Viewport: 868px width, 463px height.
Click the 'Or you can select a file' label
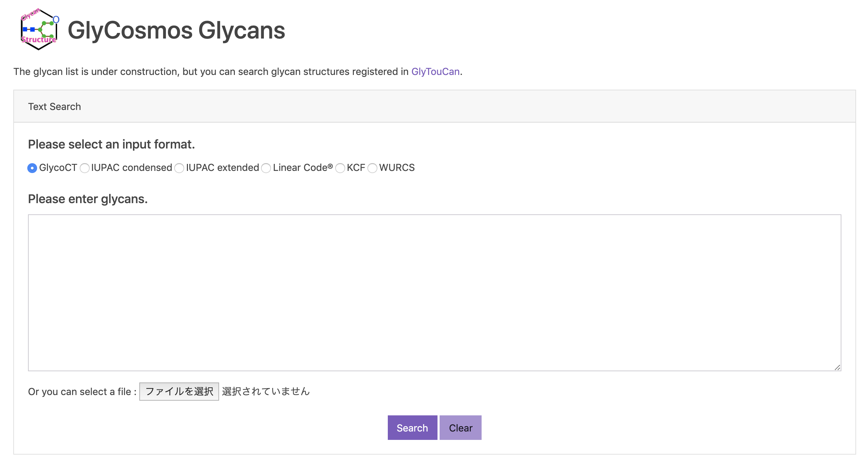pyautogui.click(x=82, y=392)
